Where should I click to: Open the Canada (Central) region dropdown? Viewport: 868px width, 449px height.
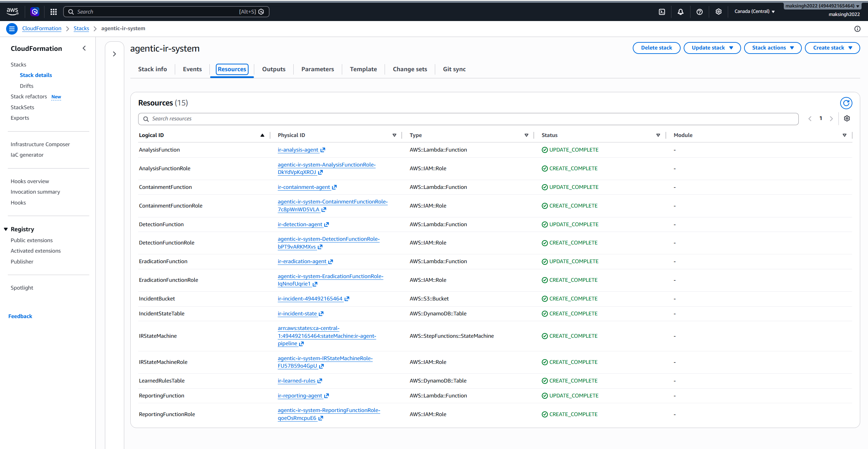tap(754, 12)
